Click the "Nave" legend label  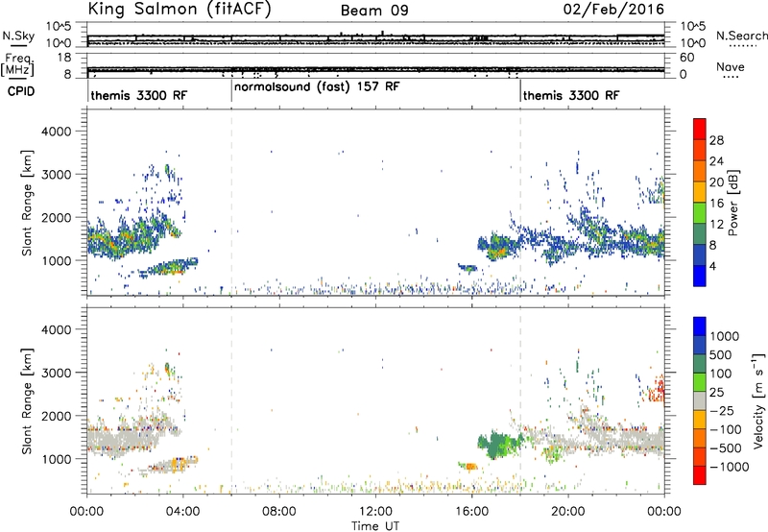tap(731, 67)
